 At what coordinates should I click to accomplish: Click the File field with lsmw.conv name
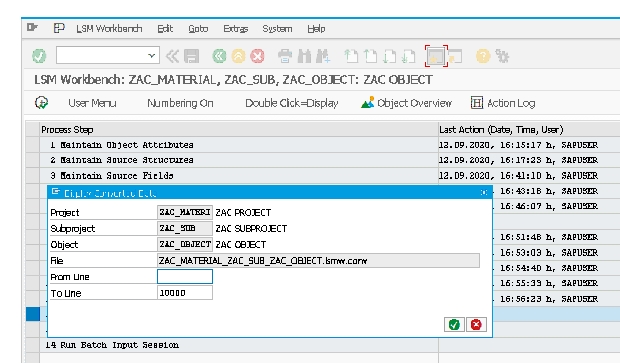click(318, 261)
